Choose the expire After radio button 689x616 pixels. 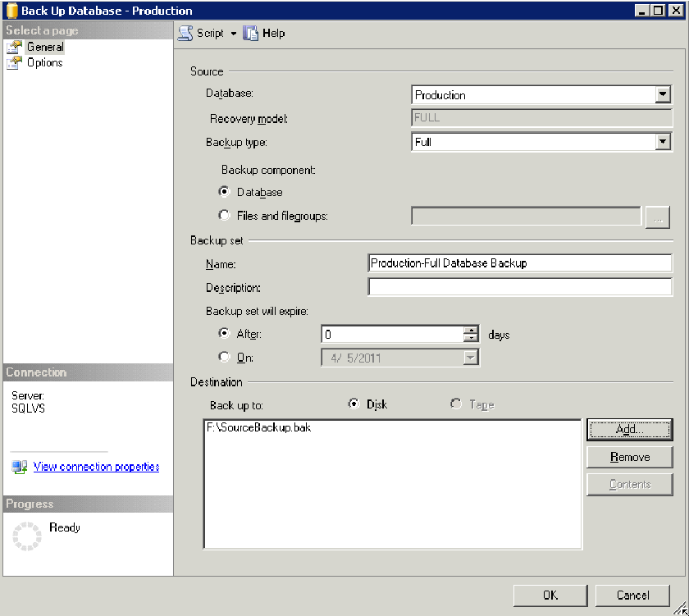225,334
